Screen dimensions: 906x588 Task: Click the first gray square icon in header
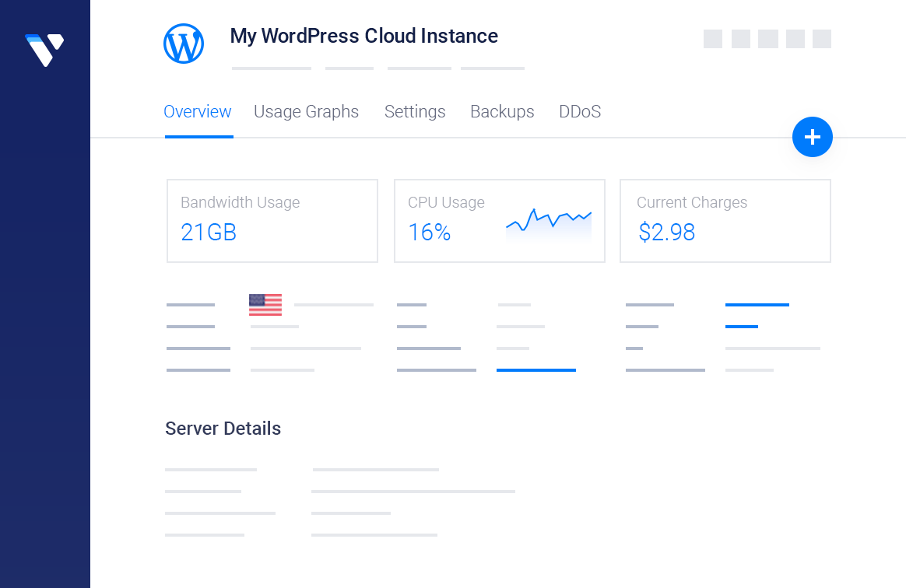[x=713, y=39]
